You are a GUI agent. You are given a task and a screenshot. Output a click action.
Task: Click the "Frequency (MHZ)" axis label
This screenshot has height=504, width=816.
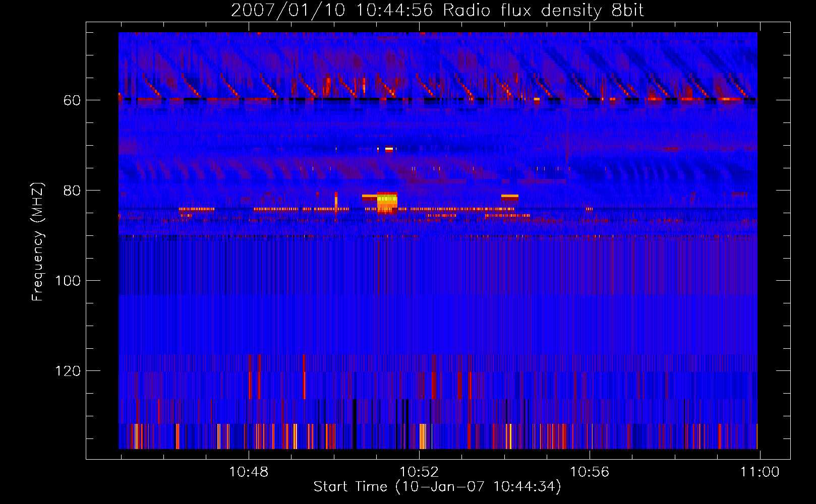pyautogui.click(x=38, y=242)
